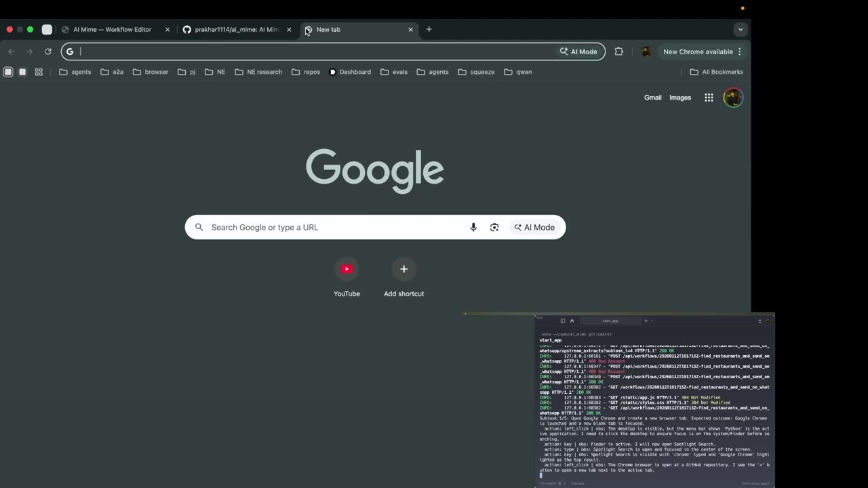
Task: Reload the current page
Action: pyautogui.click(x=48, y=52)
